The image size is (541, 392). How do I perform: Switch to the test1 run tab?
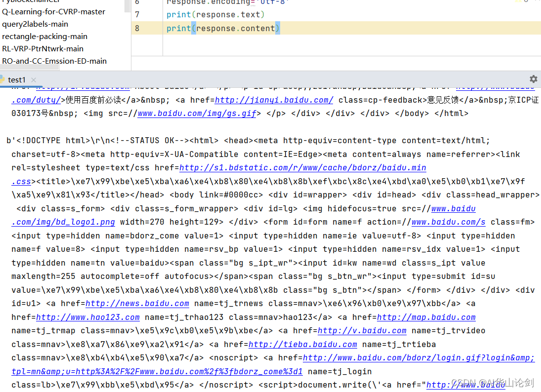point(17,80)
